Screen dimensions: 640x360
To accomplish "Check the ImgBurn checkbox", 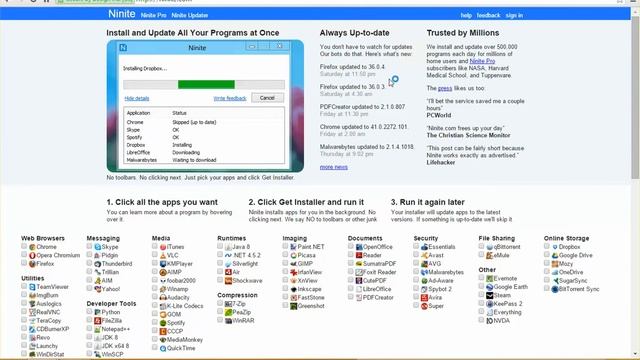I will click(24, 294).
